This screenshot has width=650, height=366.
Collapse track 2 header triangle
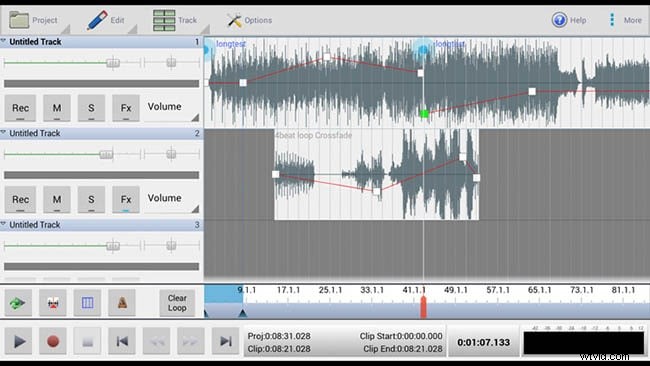coord(3,133)
